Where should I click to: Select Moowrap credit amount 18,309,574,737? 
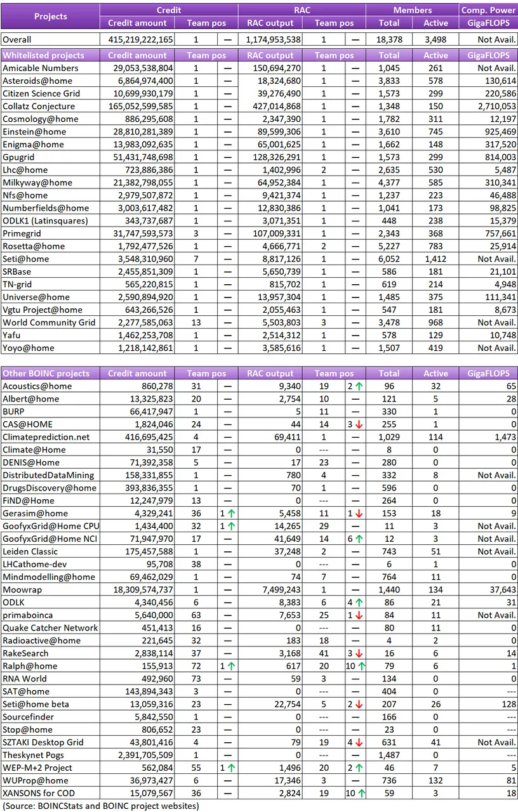[x=140, y=589]
